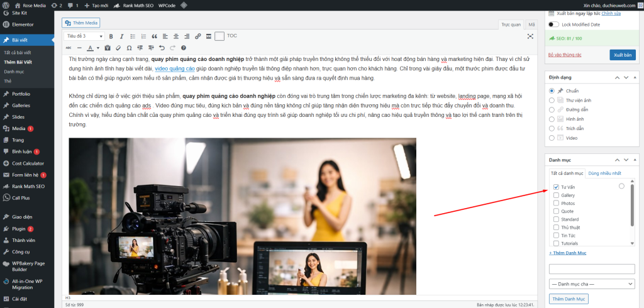This screenshot has height=308, width=644.
Task: Click the Thêm Media button
Action: (x=81, y=23)
